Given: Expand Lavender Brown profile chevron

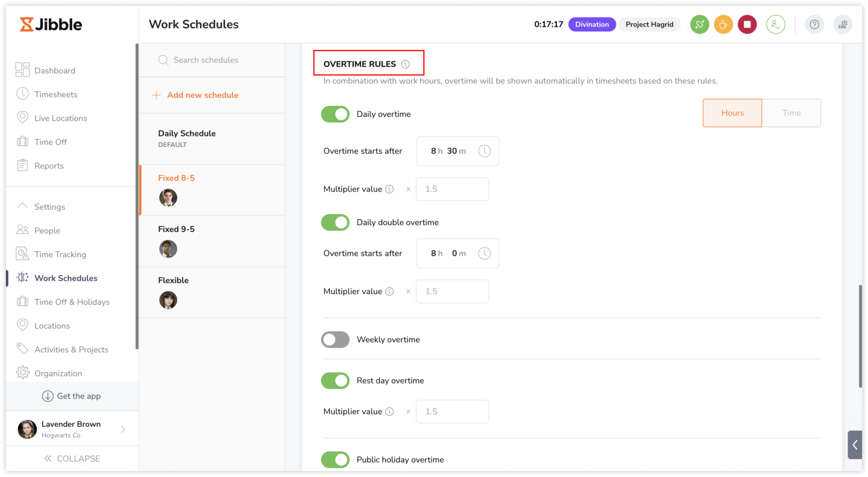Looking at the screenshot, I should coord(123,429).
